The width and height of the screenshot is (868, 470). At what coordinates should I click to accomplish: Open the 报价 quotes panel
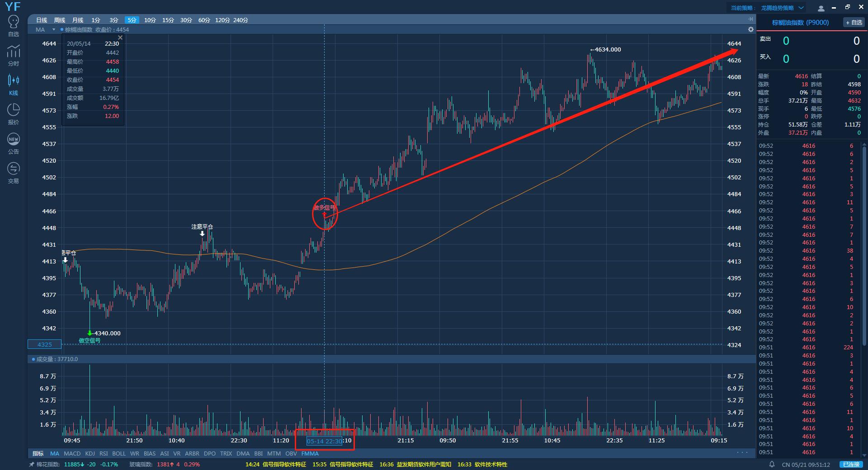14,114
